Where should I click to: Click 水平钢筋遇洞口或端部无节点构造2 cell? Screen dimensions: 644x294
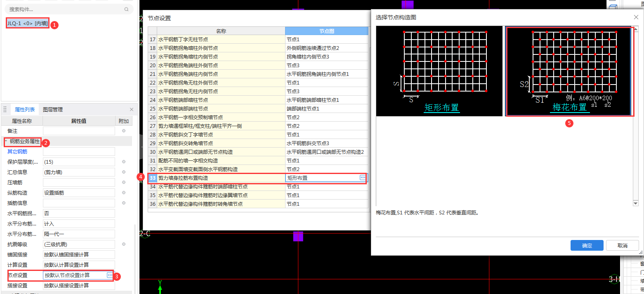(326, 152)
